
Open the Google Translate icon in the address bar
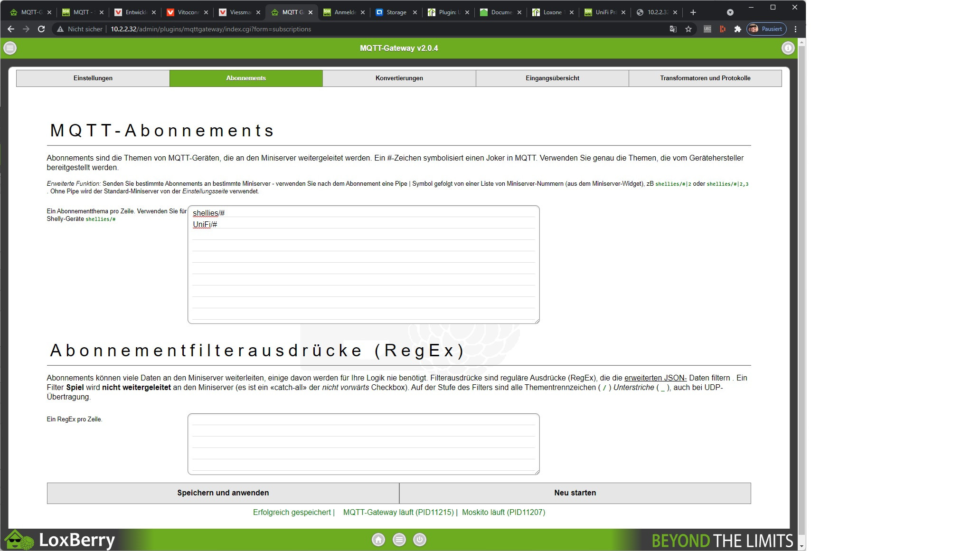[673, 29]
